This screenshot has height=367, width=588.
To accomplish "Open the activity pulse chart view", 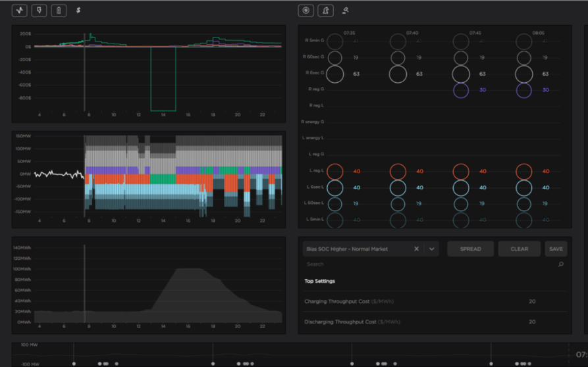I will pos(20,11).
